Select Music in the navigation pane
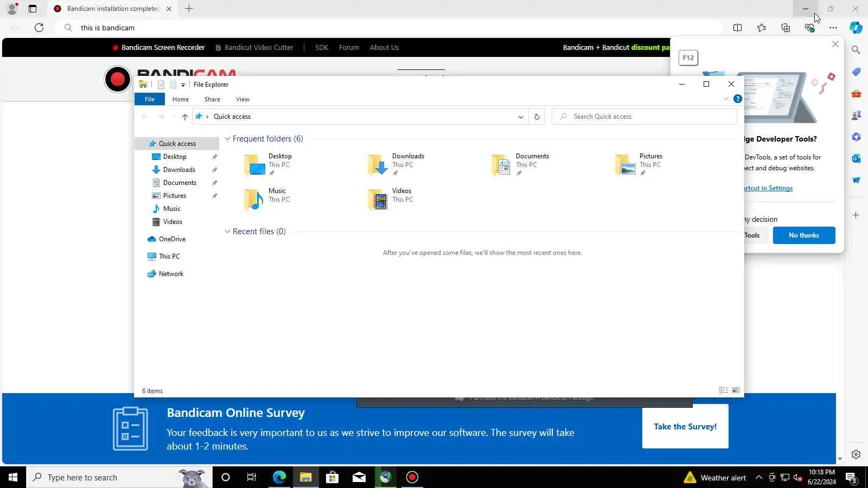This screenshot has height=488, width=868. (172, 209)
